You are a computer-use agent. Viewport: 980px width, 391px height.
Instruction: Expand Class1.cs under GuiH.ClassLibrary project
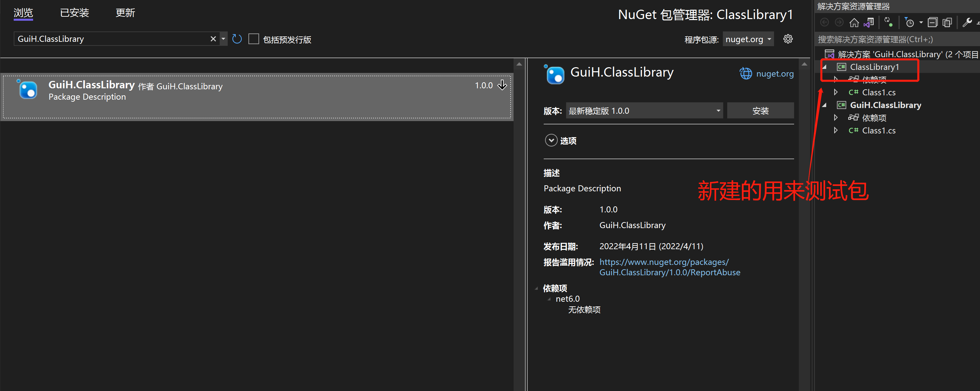pyautogui.click(x=836, y=130)
